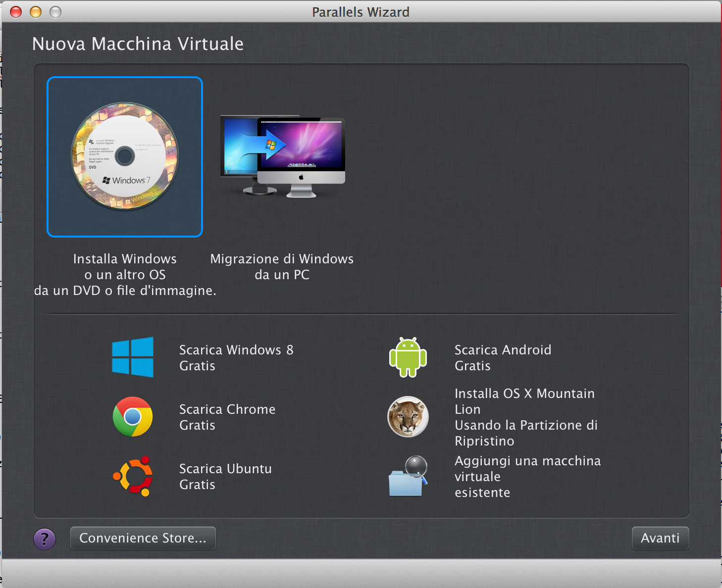This screenshot has height=588, width=722.
Task: Select 'Scarica Chrome Gratis' option text
Action: tap(227, 417)
